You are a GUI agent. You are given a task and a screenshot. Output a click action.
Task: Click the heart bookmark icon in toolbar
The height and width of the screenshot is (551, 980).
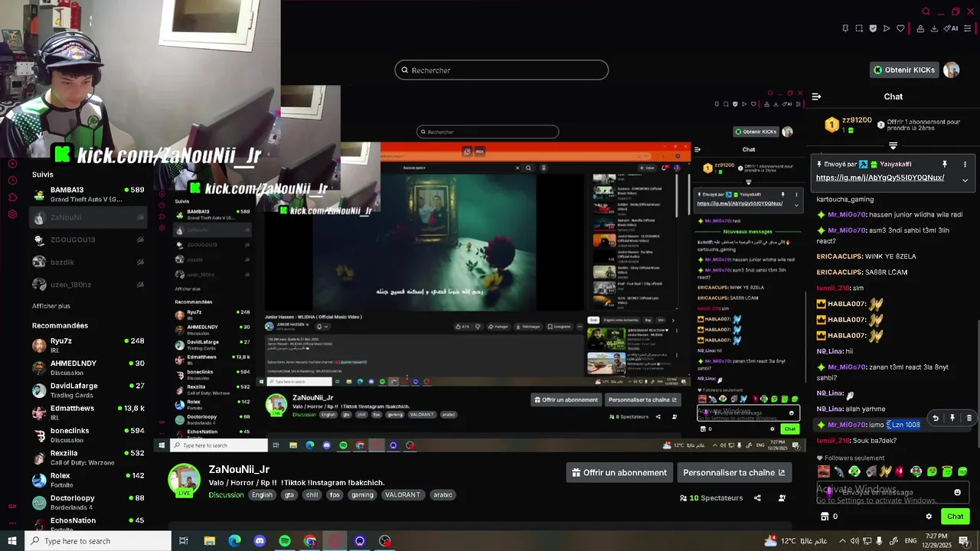click(900, 28)
